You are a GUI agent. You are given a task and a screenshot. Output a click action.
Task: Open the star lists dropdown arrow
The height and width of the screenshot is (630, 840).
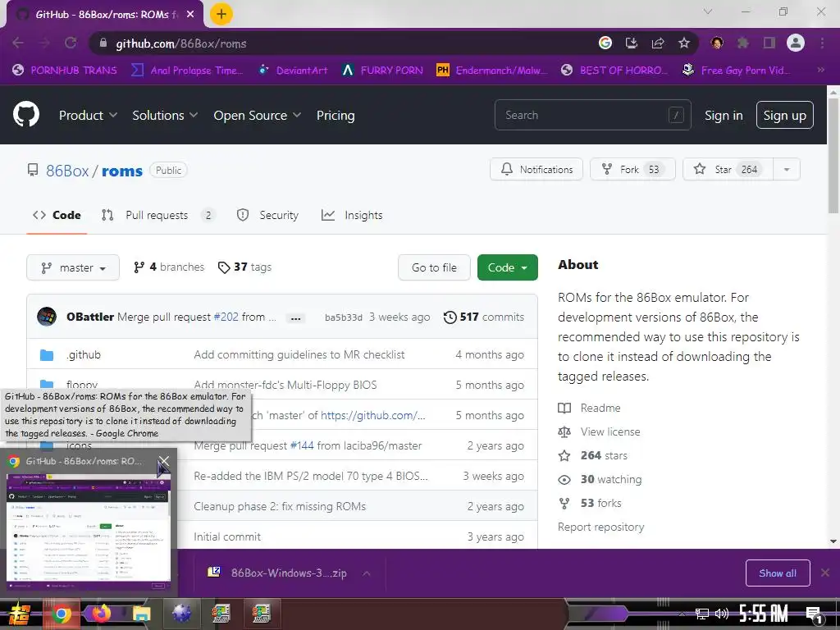click(787, 169)
